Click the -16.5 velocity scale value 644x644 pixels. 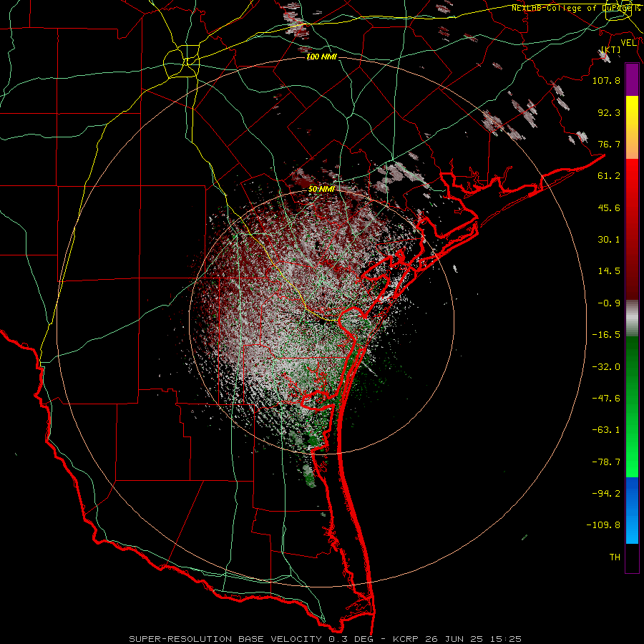click(606, 335)
